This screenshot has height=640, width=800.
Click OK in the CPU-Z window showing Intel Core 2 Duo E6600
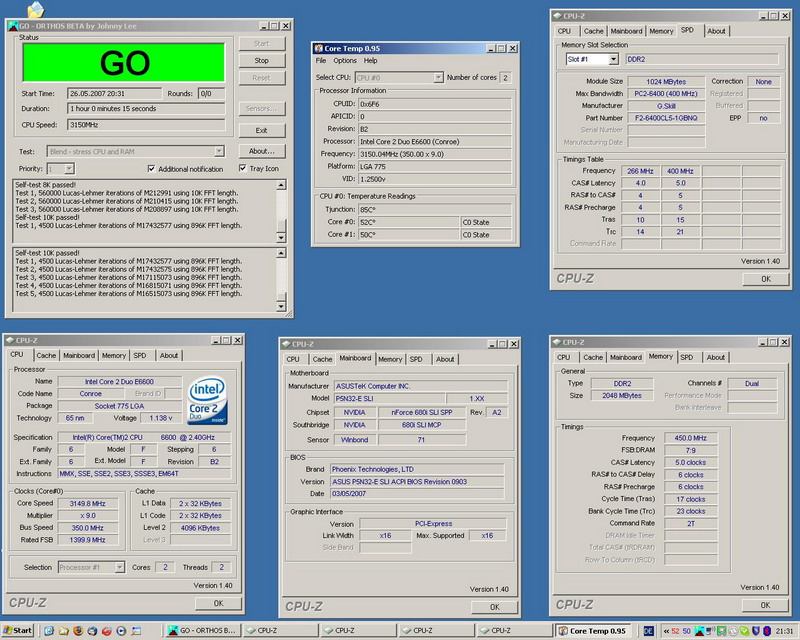pyautogui.click(x=218, y=603)
